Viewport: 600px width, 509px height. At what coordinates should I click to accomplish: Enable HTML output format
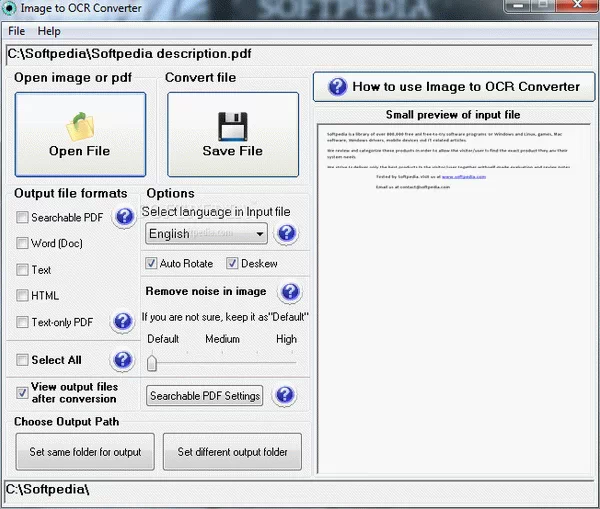click(x=22, y=295)
